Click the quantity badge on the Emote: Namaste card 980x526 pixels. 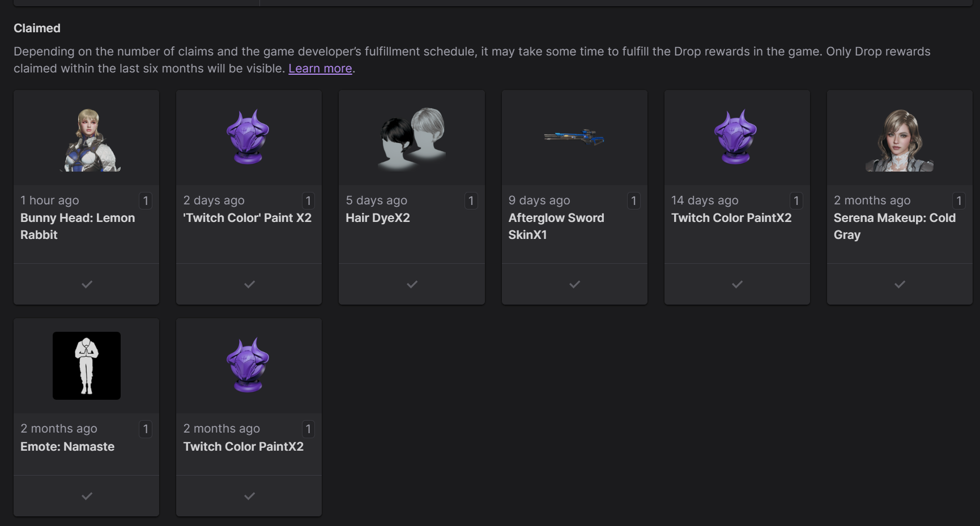click(146, 429)
